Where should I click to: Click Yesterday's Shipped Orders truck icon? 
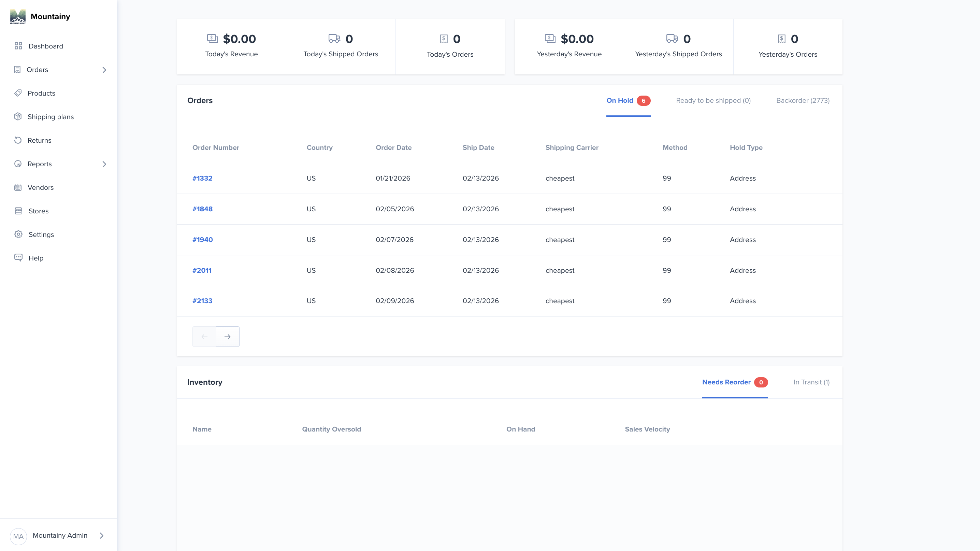click(672, 39)
